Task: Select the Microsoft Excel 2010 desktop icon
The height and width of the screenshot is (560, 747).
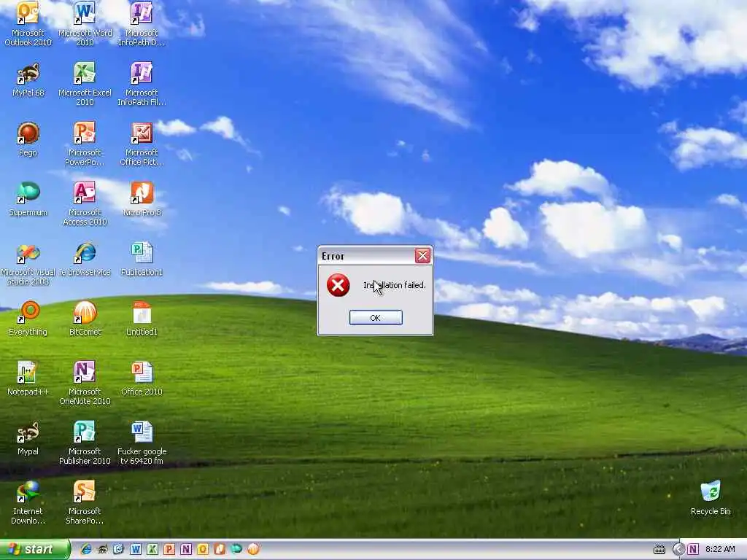Action: coord(85,84)
